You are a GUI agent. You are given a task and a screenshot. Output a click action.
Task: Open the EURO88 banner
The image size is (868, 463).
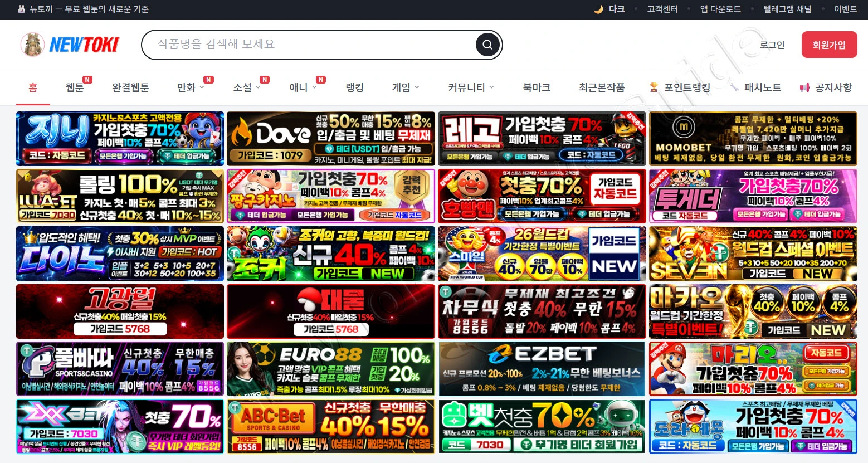click(x=331, y=369)
